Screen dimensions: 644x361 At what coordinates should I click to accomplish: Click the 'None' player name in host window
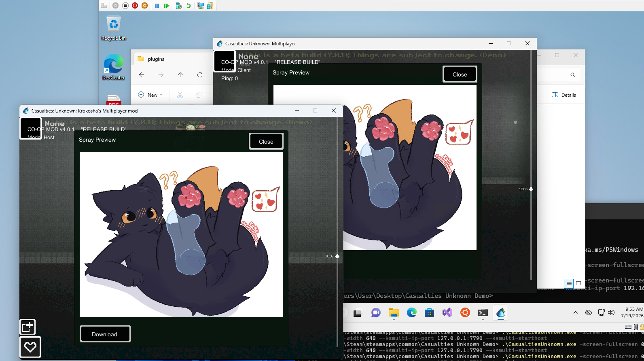55,123
